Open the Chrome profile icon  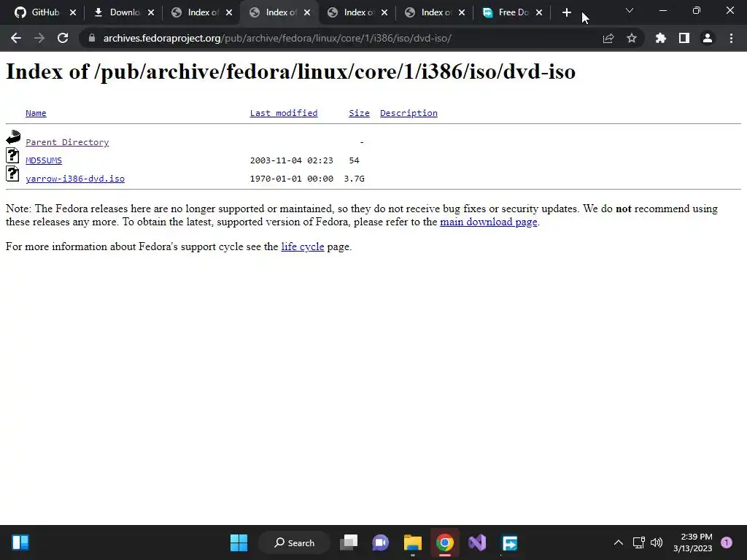708,38
